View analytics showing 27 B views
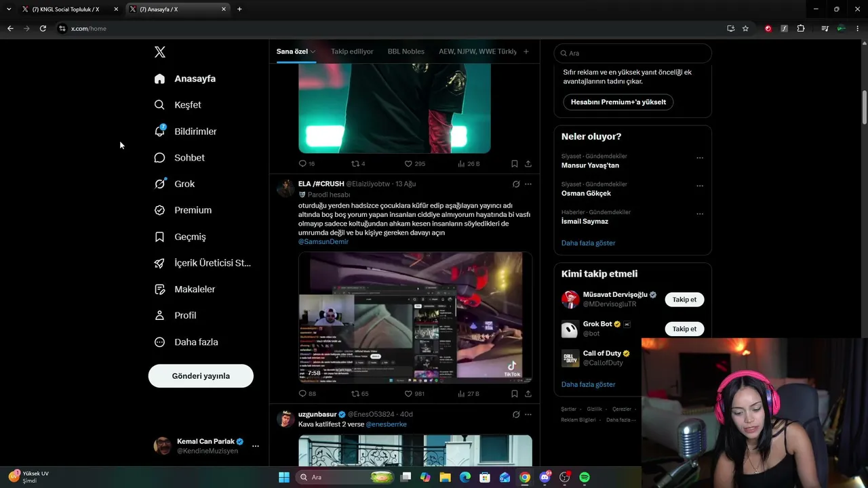 point(469,394)
